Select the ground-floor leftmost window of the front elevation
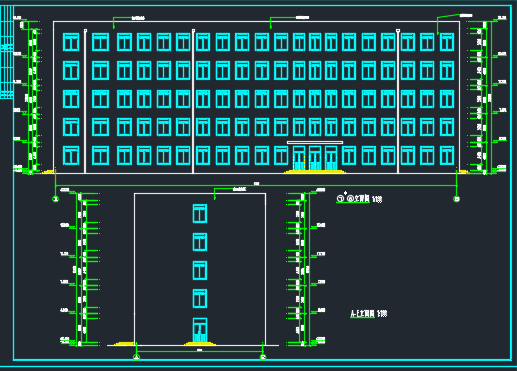The width and height of the screenshot is (517, 371). point(71,155)
